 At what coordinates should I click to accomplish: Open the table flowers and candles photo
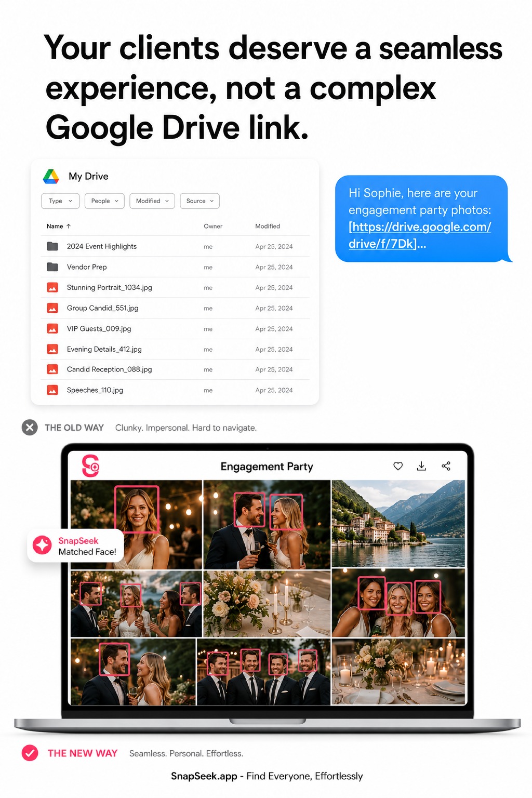click(267, 604)
